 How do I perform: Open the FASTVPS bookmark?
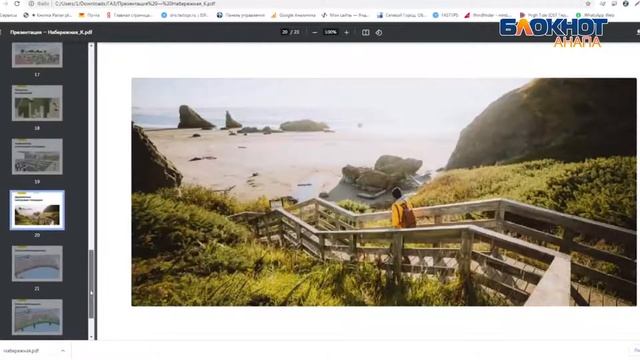coord(445,15)
